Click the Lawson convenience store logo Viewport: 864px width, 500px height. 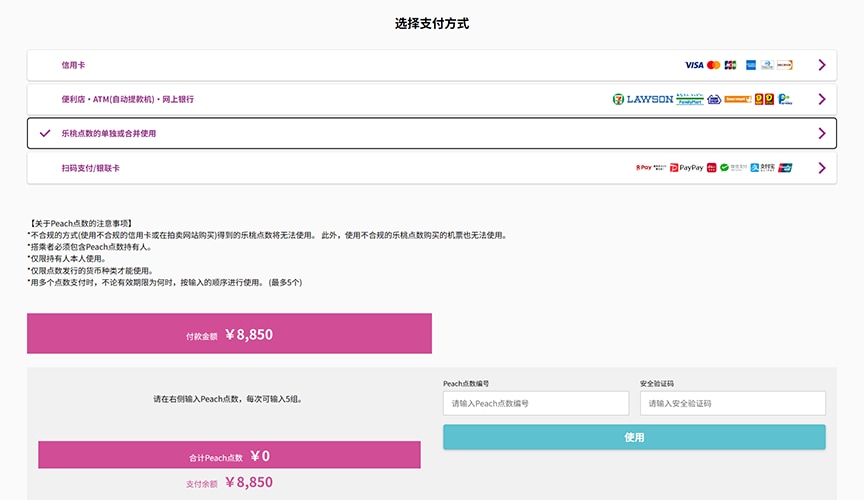click(x=650, y=99)
